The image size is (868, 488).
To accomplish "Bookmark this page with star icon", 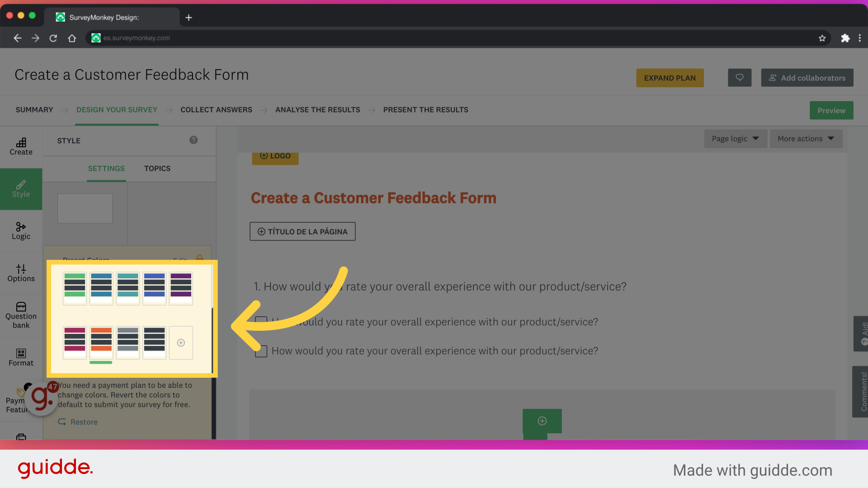I will point(822,38).
